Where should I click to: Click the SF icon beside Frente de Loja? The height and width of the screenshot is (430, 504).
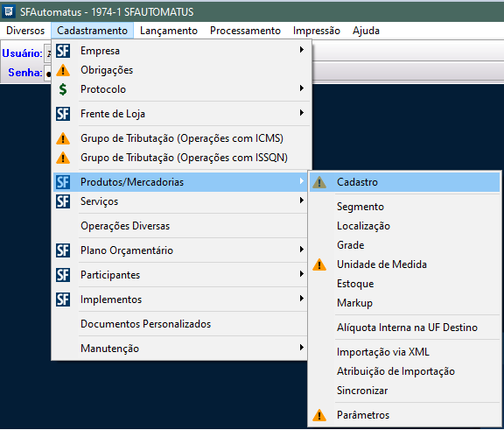[63, 114]
